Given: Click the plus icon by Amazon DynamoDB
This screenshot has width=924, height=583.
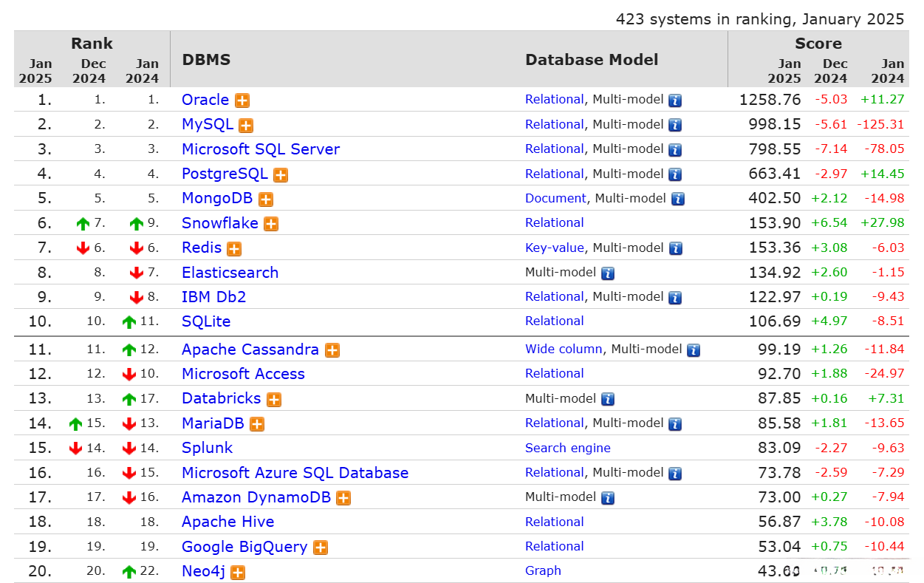Looking at the screenshot, I should coord(343,498).
